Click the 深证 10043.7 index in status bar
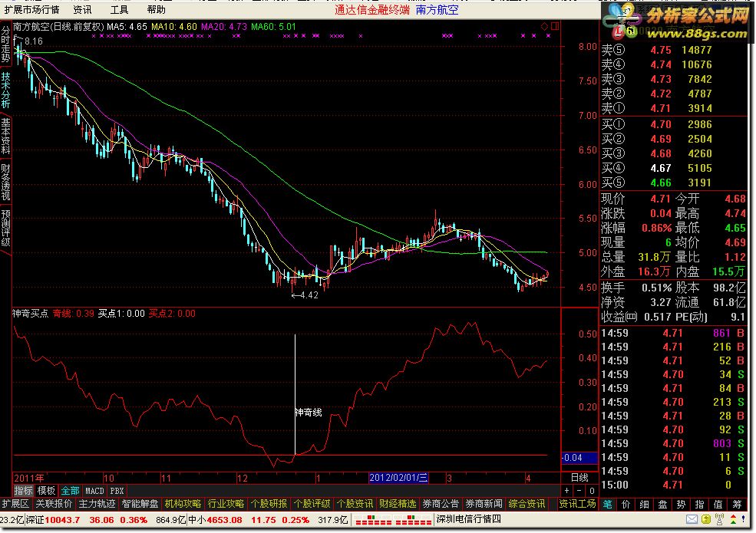 pyautogui.click(x=52, y=519)
